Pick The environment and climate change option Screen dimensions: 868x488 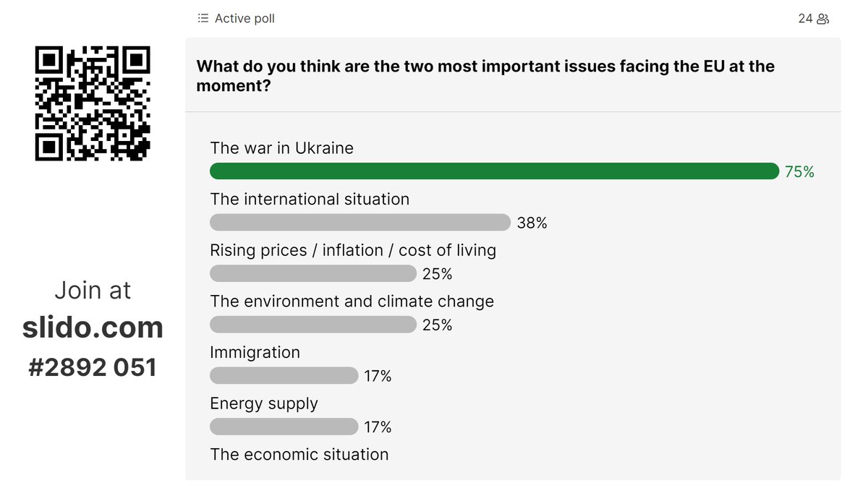coord(352,301)
